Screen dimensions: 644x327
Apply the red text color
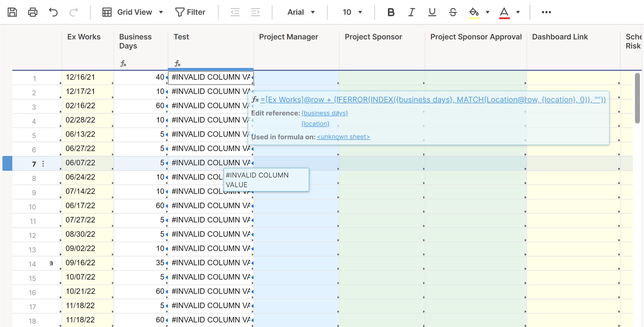(504, 13)
